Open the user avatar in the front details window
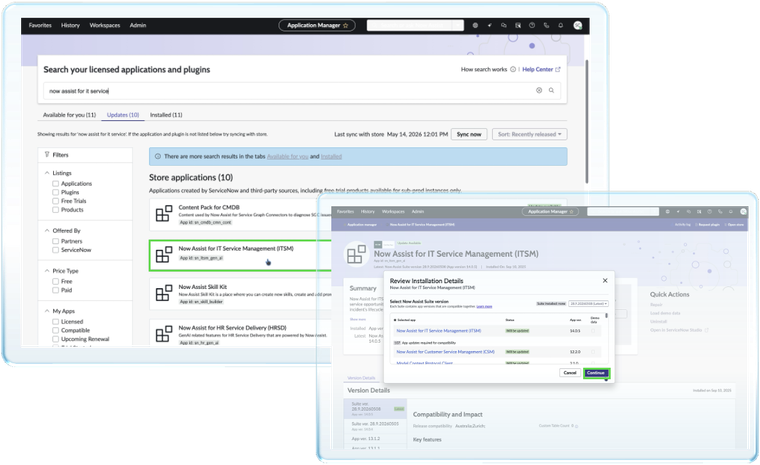 pos(743,211)
